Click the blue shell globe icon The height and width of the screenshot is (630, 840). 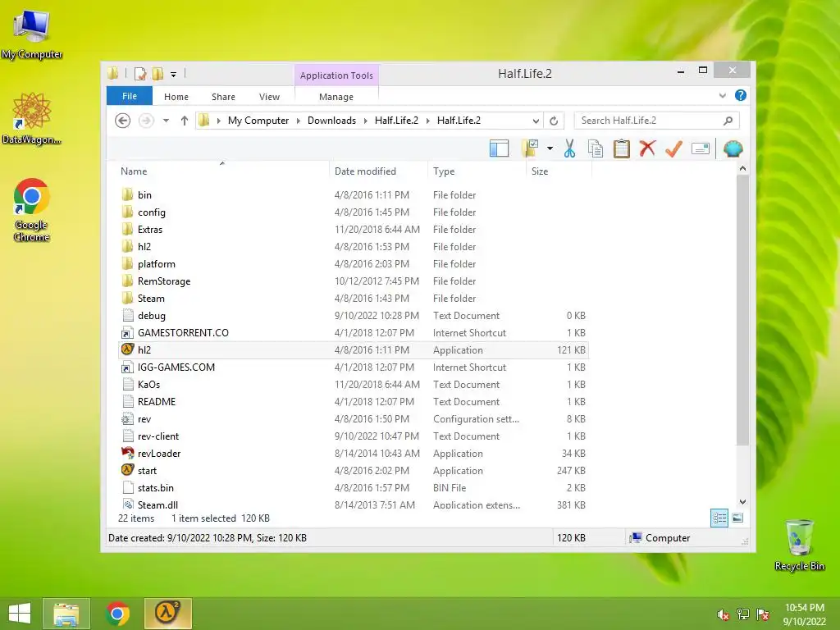(x=733, y=148)
